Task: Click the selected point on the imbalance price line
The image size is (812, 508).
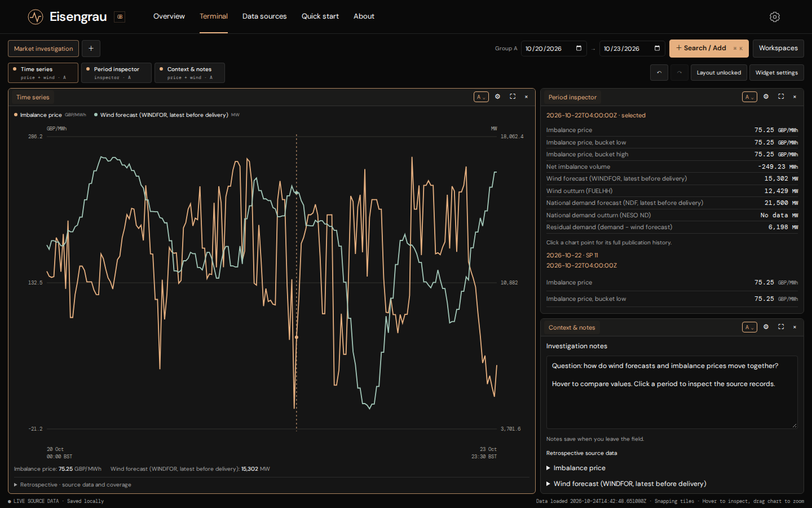Action: [297, 338]
